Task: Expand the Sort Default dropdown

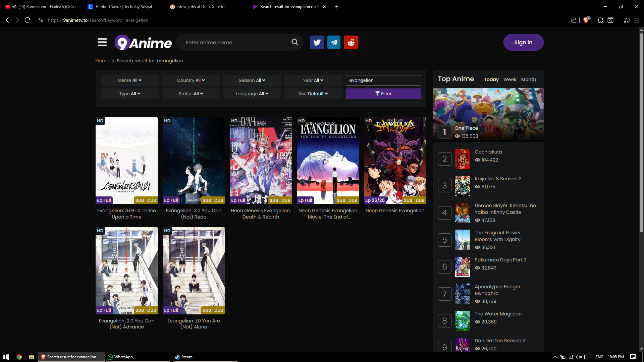Action: pyautogui.click(x=313, y=94)
